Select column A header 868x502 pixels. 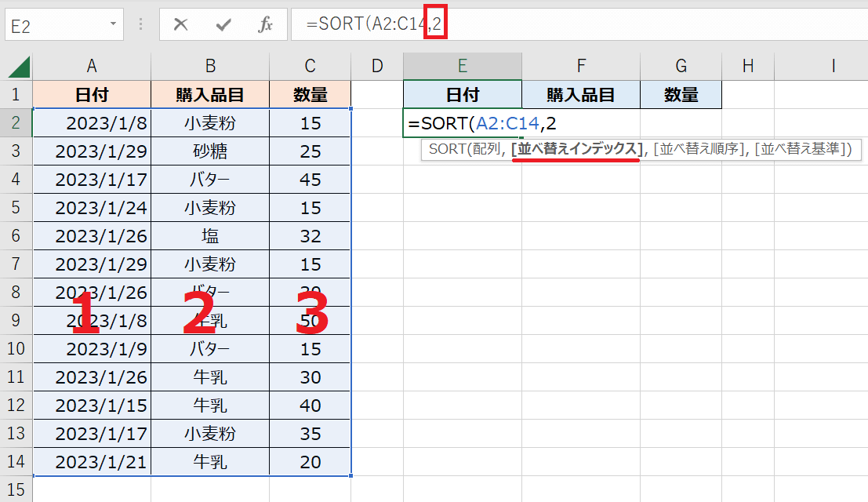92,66
